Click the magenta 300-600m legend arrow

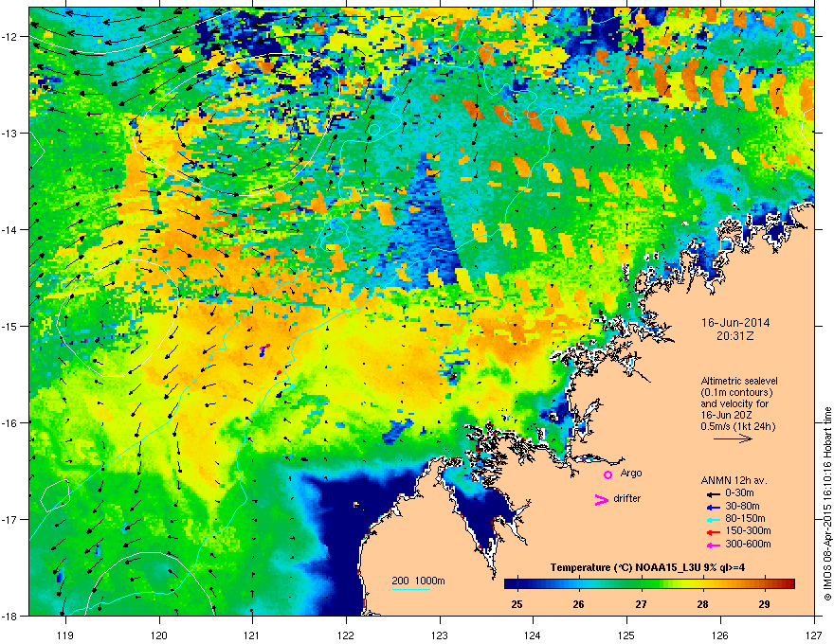[714, 545]
